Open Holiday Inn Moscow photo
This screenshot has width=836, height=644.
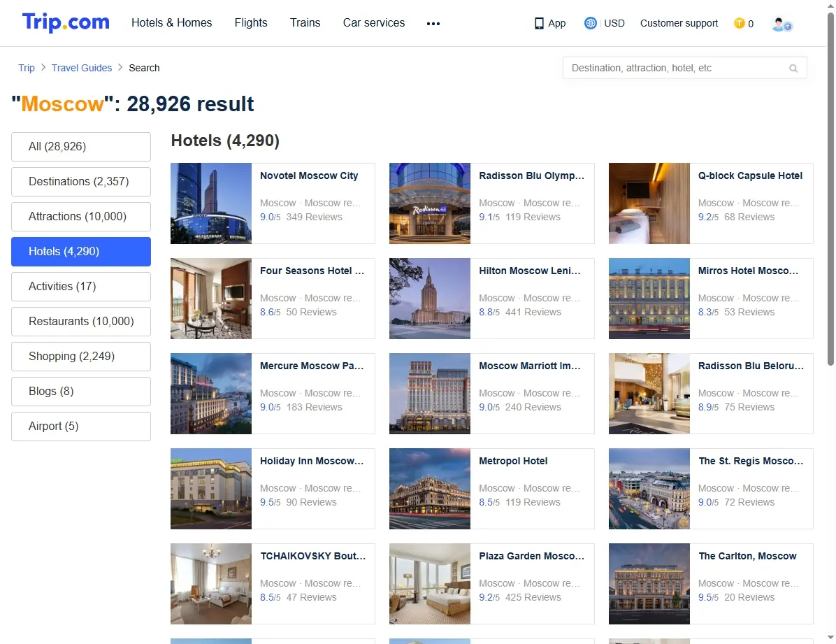pyautogui.click(x=211, y=489)
